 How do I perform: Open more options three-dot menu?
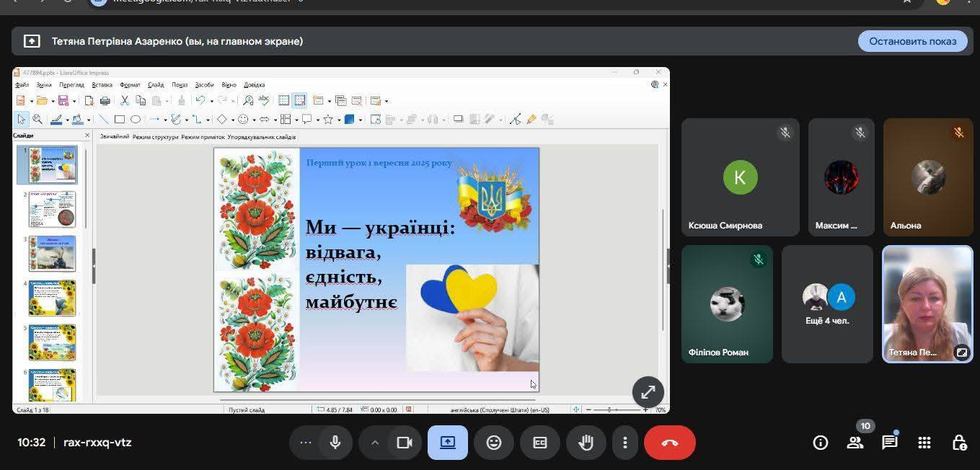[x=625, y=443]
